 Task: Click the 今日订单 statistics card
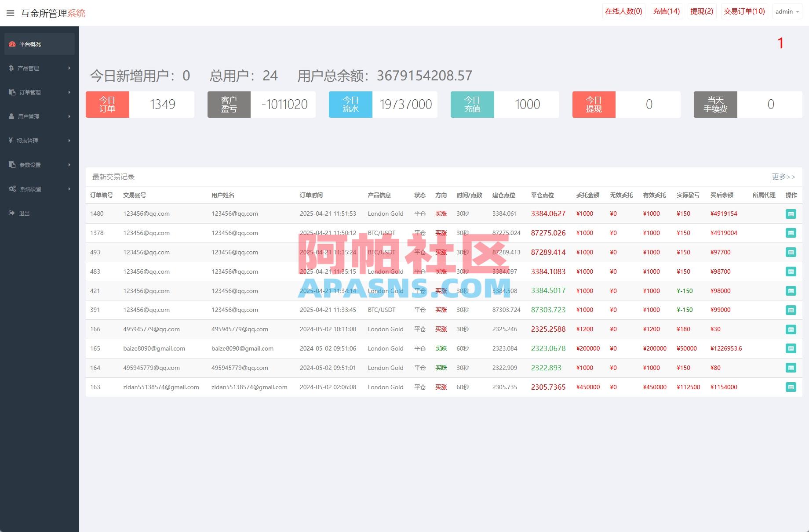(x=107, y=104)
